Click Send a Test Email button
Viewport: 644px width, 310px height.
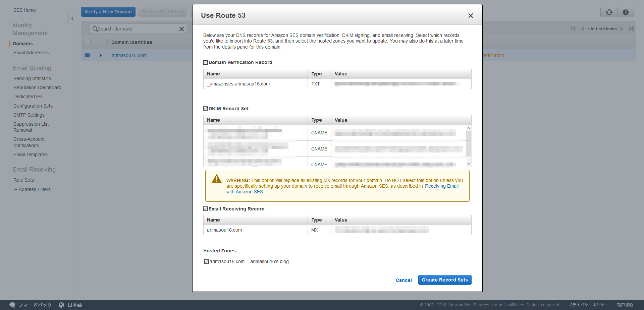tap(163, 12)
